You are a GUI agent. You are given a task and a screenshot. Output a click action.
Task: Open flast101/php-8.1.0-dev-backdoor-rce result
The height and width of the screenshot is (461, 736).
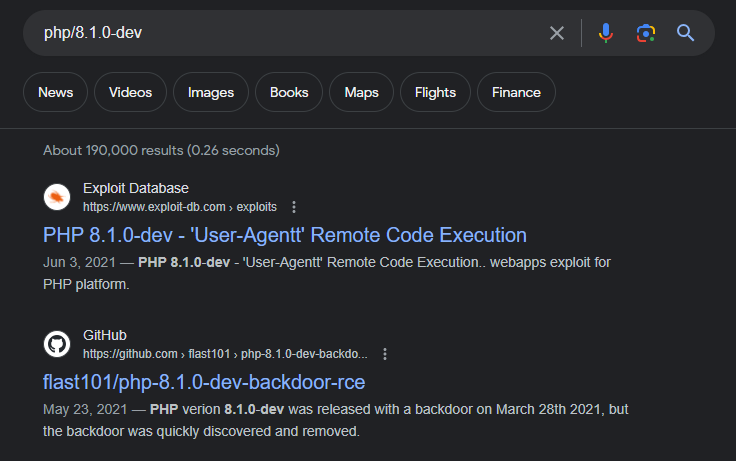pyautogui.click(x=204, y=382)
